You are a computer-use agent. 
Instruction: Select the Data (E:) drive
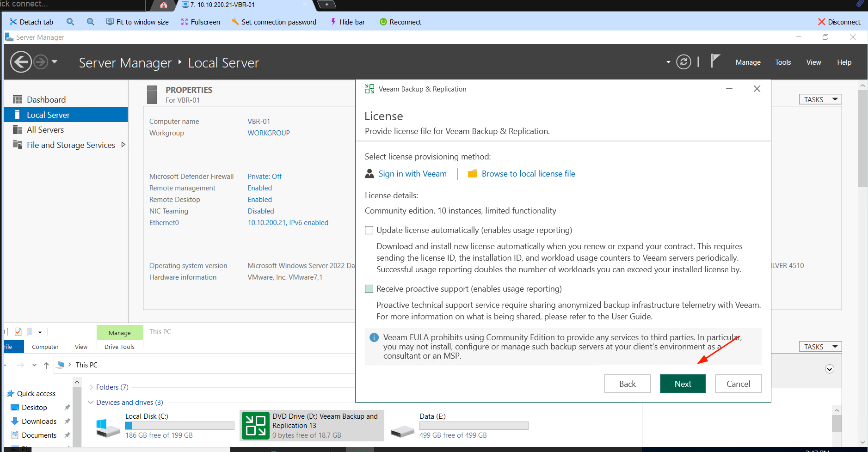coord(460,426)
